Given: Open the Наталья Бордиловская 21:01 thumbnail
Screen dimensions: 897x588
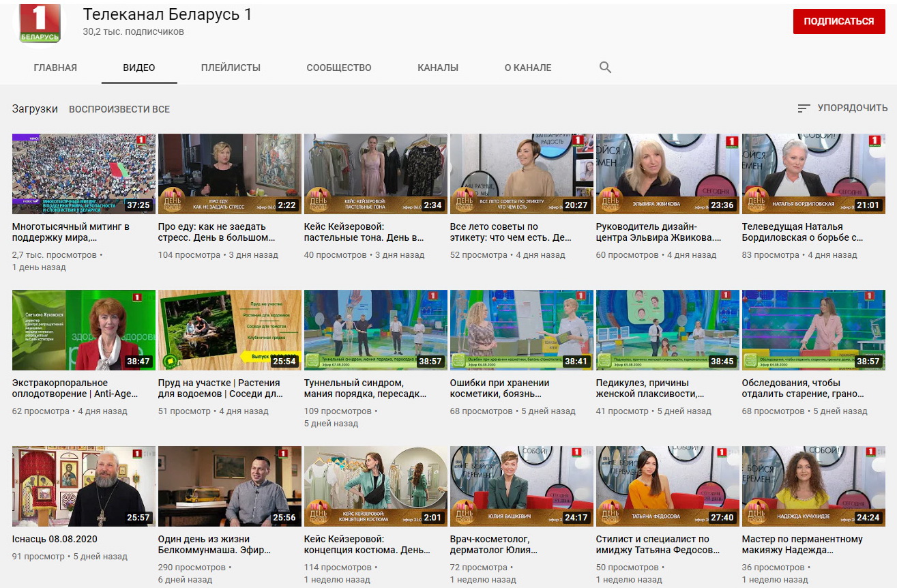Looking at the screenshot, I should point(814,174).
